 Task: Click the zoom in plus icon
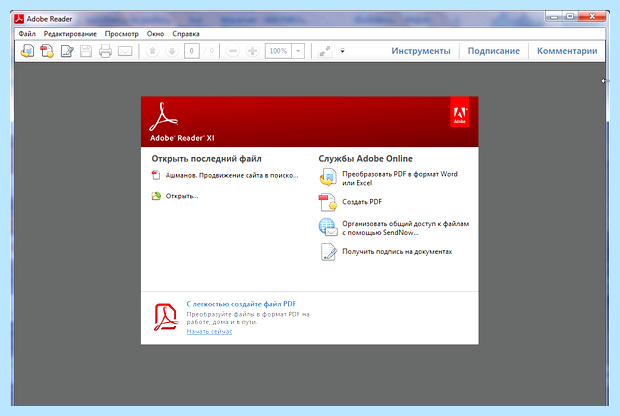click(x=252, y=51)
